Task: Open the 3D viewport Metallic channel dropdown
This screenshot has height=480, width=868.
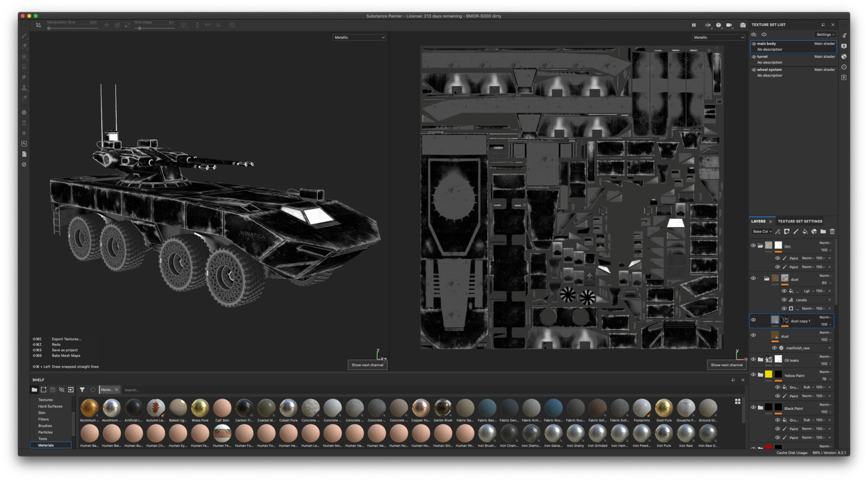Action: [359, 37]
